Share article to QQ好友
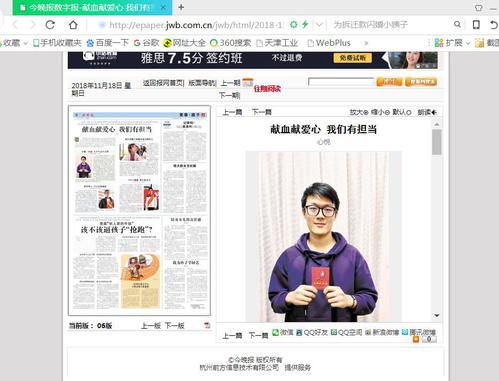Image resolution: width=499 pixels, height=381 pixels. 312,332
